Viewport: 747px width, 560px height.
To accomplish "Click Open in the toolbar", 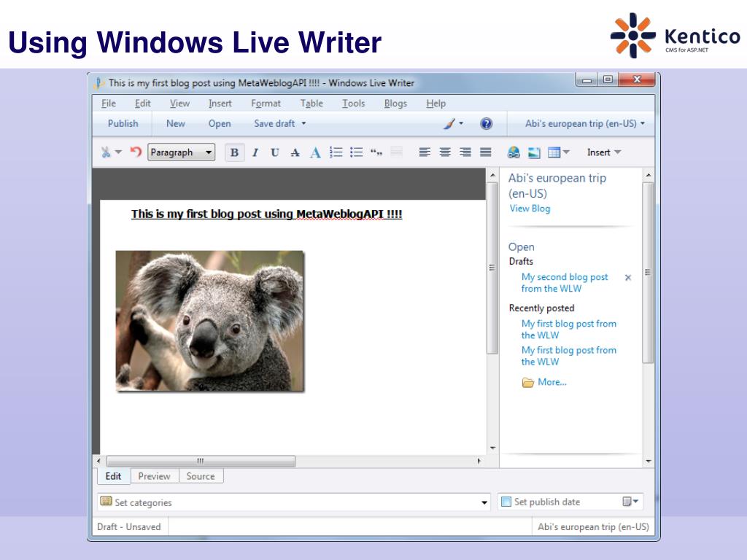I will [x=219, y=124].
